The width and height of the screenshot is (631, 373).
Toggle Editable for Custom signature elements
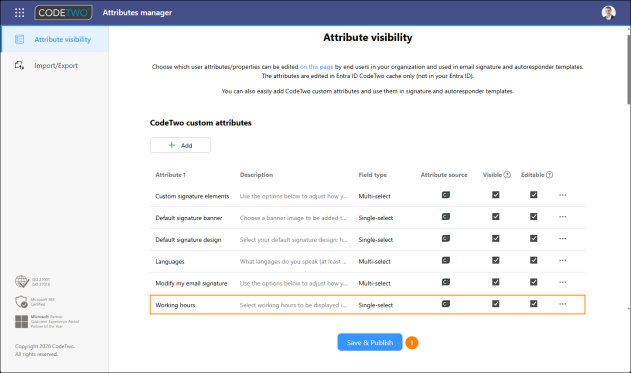pyautogui.click(x=534, y=195)
